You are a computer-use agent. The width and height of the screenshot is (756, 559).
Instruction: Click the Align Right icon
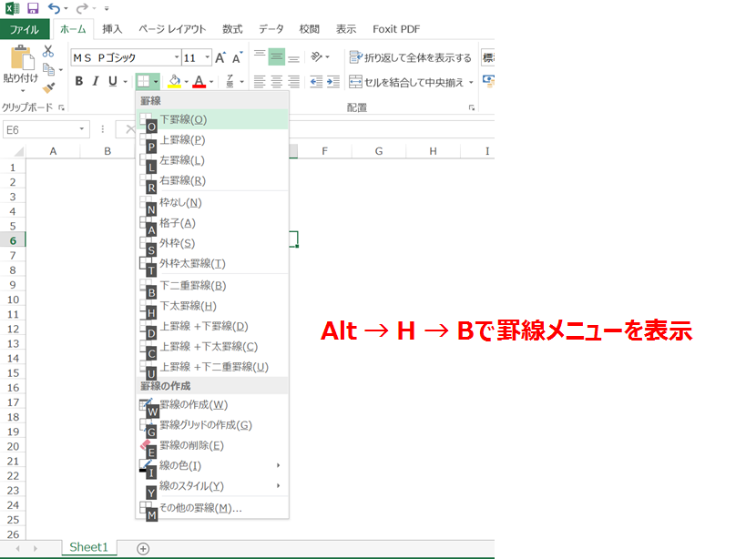pyautogui.click(x=293, y=81)
